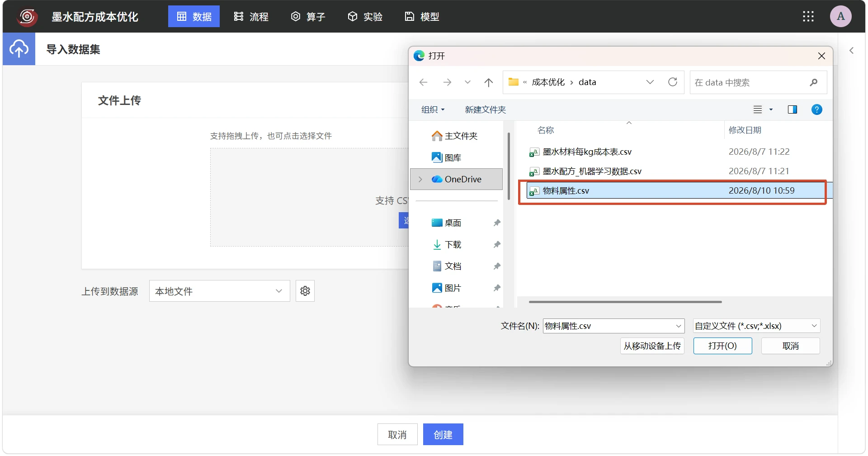Open file dialog help icon
The width and height of the screenshot is (868, 456).
tap(817, 109)
